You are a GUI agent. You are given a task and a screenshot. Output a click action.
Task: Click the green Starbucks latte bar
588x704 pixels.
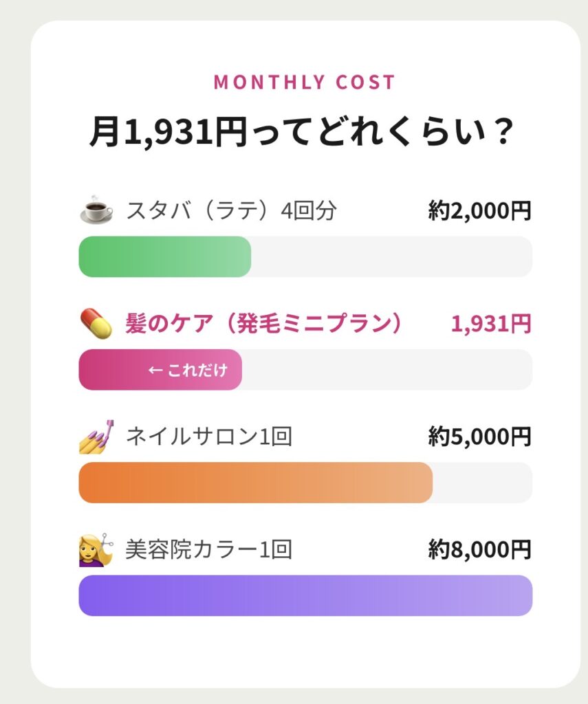165,256
